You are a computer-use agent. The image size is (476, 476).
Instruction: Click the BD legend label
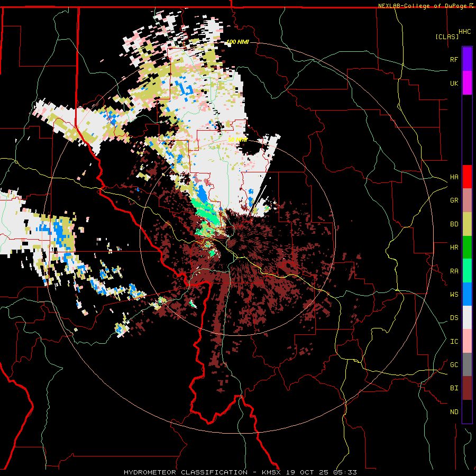coord(454,224)
